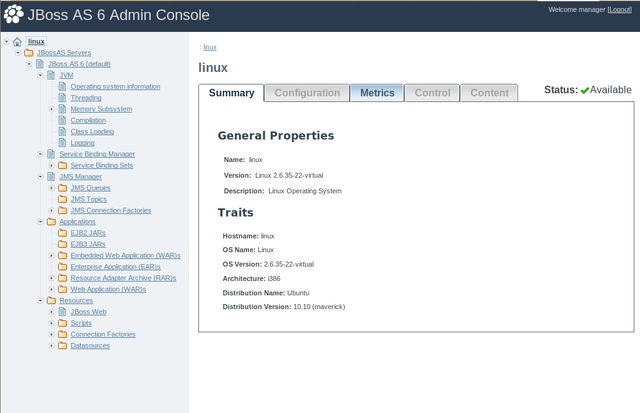The width and height of the screenshot is (640, 413).
Task: Collapse the Applications tree node
Action: click(x=40, y=222)
